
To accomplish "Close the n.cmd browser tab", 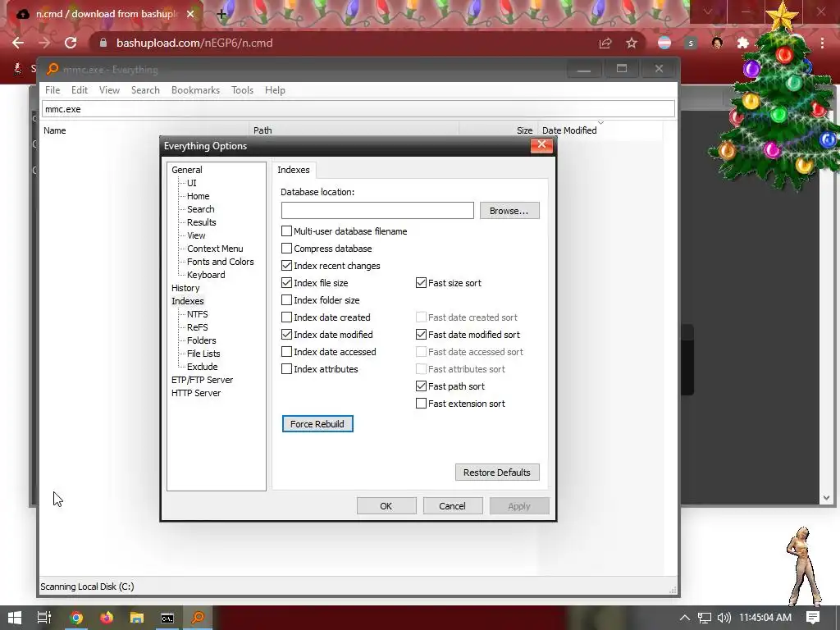I will click(190, 14).
